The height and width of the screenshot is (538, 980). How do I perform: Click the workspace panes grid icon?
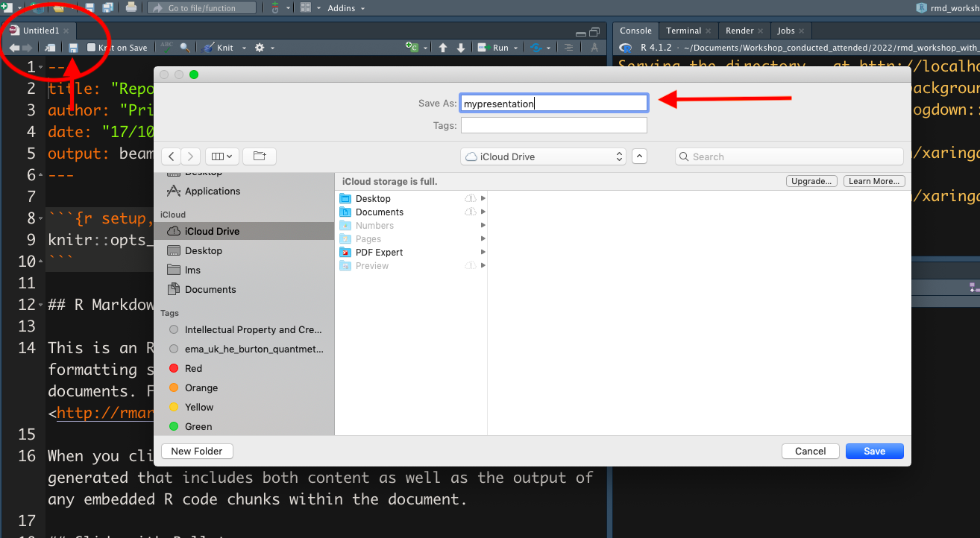(x=306, y=7)
